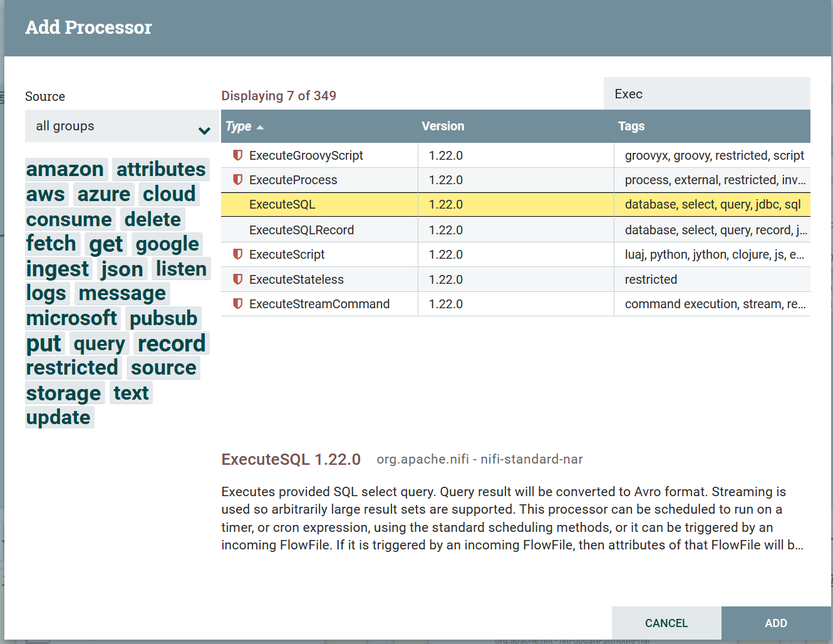The width and height of the screenshot is (833, 644).
Task: Click the CANCEL button
Action: 666,623
